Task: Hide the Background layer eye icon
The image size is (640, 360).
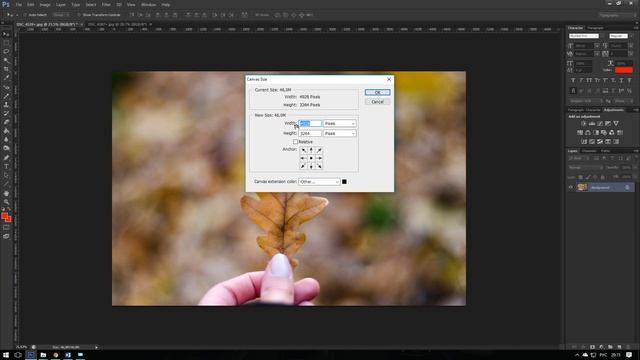Action: coord(571,187)
